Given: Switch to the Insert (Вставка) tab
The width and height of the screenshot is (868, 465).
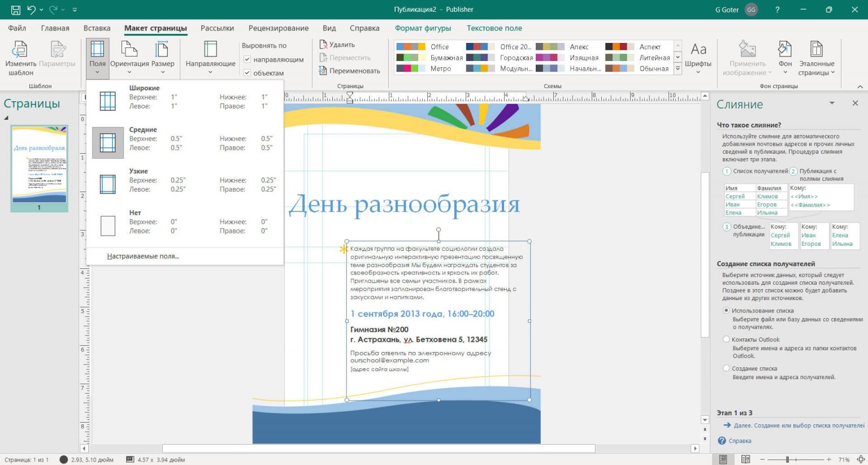Looking at the screenshot, I should (x=97, y=28).
